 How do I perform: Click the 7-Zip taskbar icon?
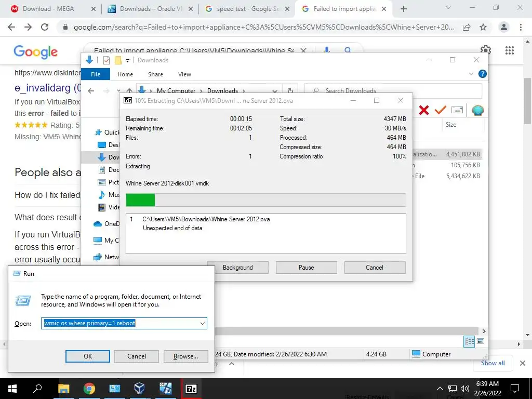tap(191, 389)
